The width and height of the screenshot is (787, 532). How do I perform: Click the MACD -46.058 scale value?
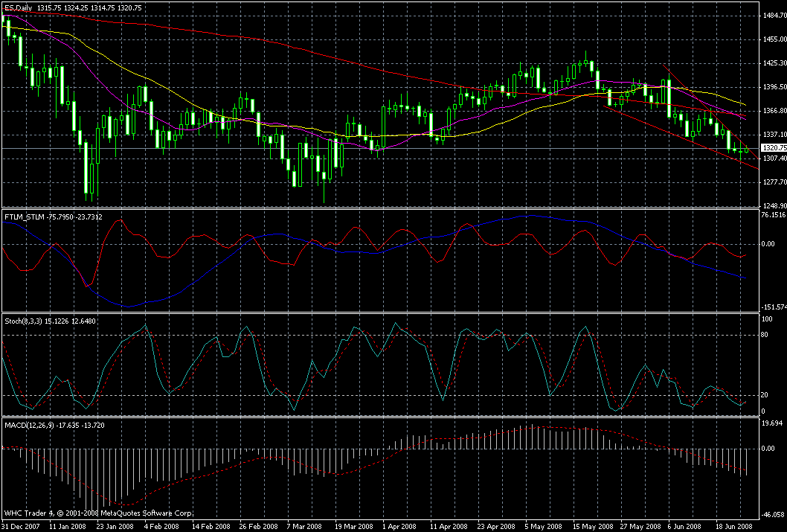tap(773, 515)
